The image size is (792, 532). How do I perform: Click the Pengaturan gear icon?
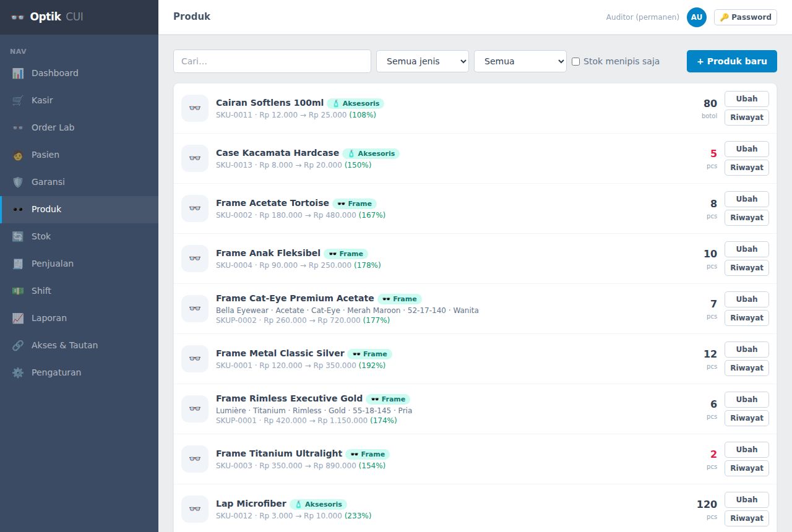pos(18,372)
